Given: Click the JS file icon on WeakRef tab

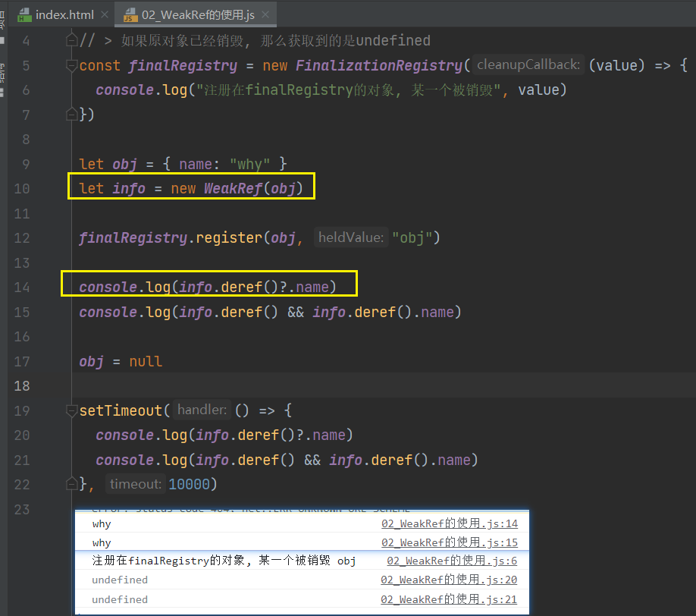Looking at the screenshot, I should 129,15.
